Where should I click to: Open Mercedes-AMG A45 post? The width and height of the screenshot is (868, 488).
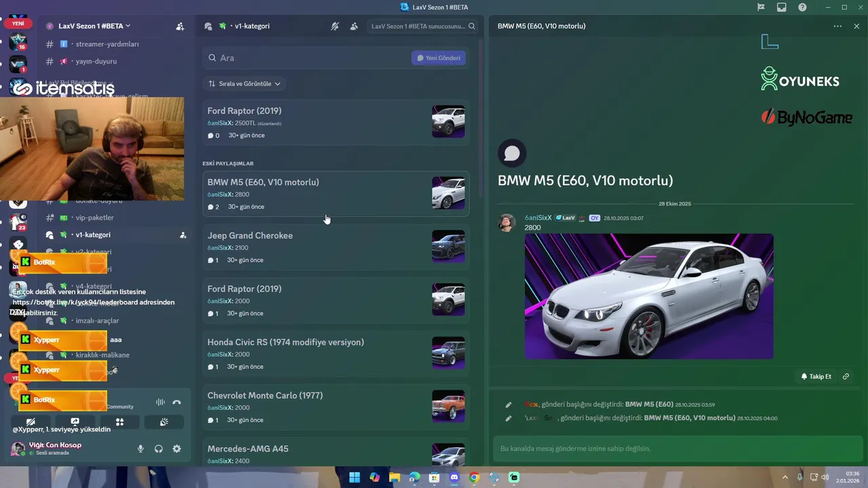click(336, 452)
